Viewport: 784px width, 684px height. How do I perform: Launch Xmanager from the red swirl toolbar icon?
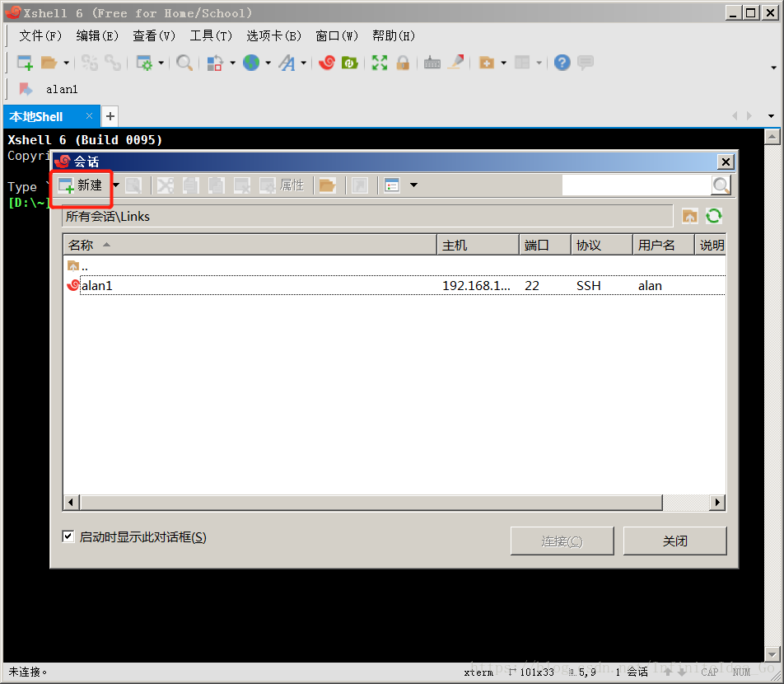pyautogui.click(x=326, y=63)
